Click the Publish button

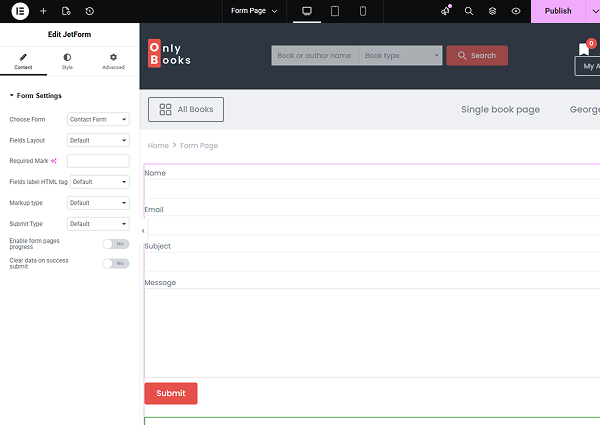pyautogui.click(x=558, y=11)
